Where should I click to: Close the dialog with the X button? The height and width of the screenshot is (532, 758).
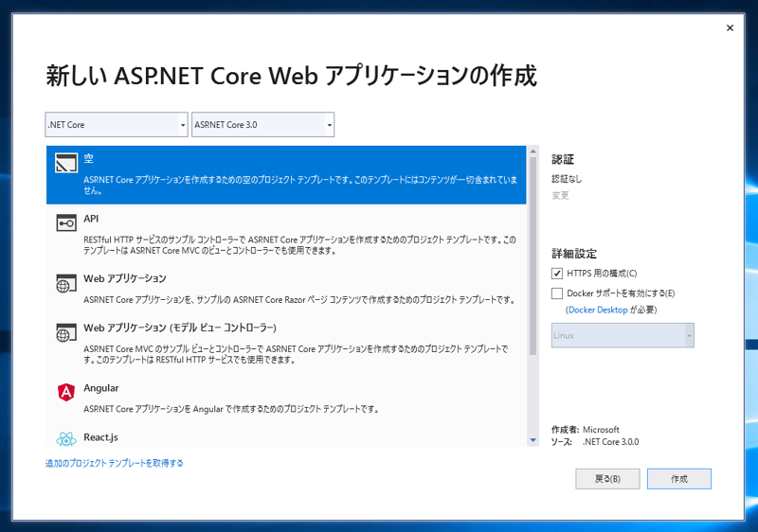(730, 28)
